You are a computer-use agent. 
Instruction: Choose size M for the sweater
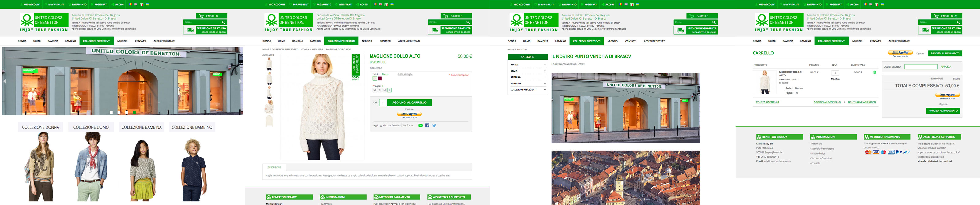coord(385,90)
